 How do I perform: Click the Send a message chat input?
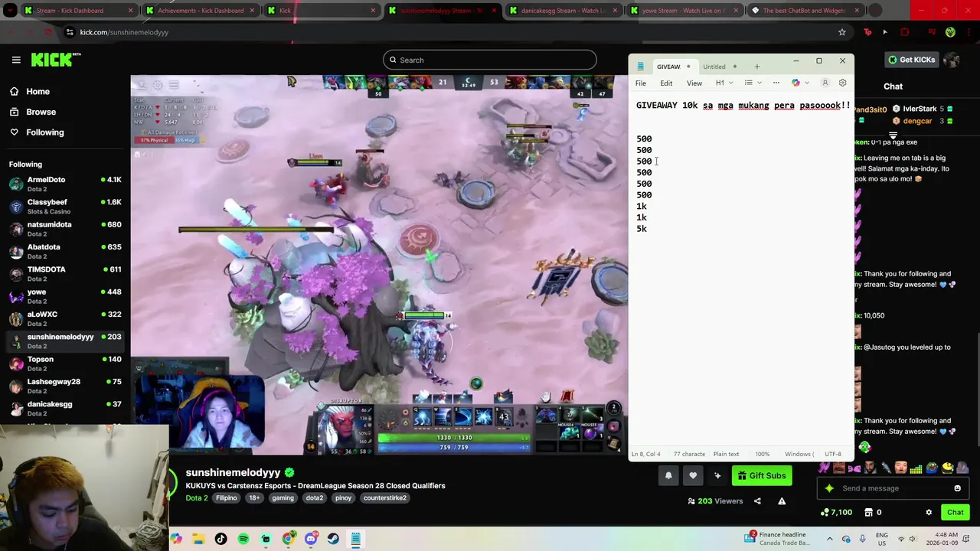point(892,488)
